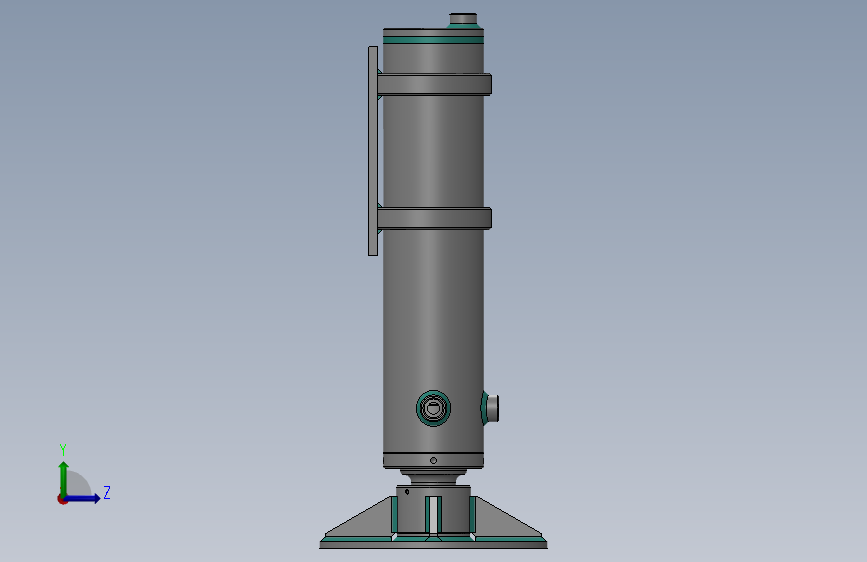Click the 'Z' axis label
Image resolution: width=867 pixels, height=562 pixels.
tap(107, 492)
